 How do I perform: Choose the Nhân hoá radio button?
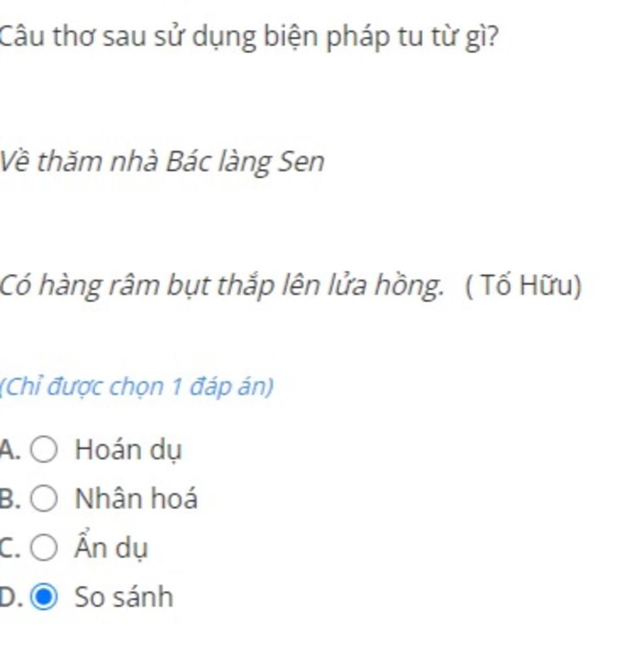44,498
